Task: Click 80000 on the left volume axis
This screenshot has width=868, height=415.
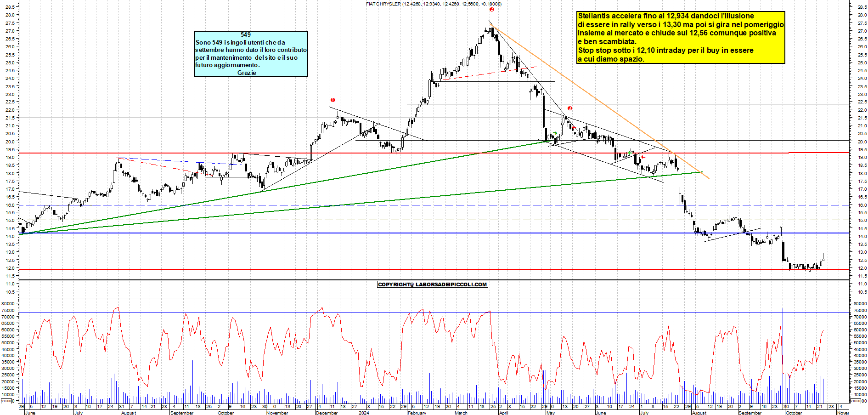Action: [8, 303]
